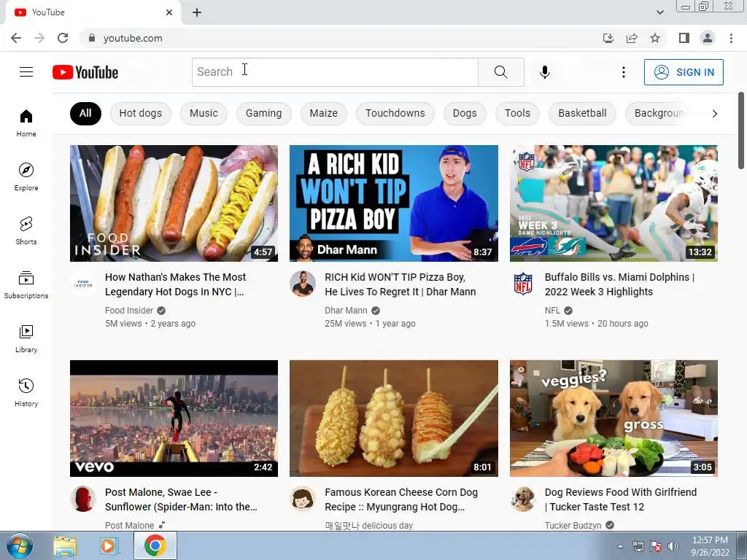Screen dimensions: 747x560
Task: Open hot dogs video thumbnail
Action: coord(174,203)
